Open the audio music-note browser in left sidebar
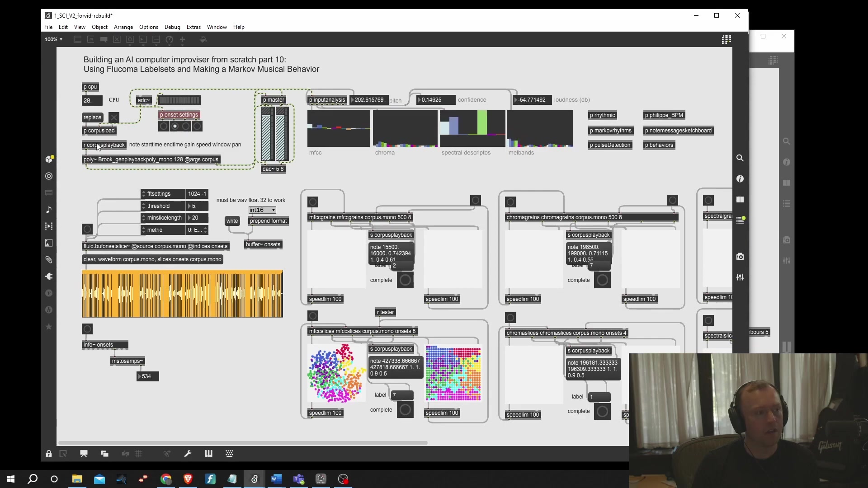Image resolution: width=868 pixels, height=488 pixels. coord(49,210)
